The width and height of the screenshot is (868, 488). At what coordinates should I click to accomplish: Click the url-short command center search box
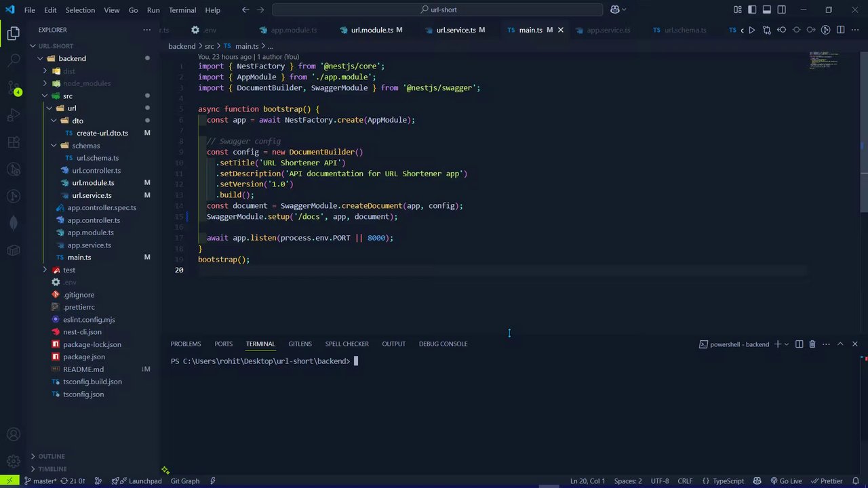pos(437,9)
